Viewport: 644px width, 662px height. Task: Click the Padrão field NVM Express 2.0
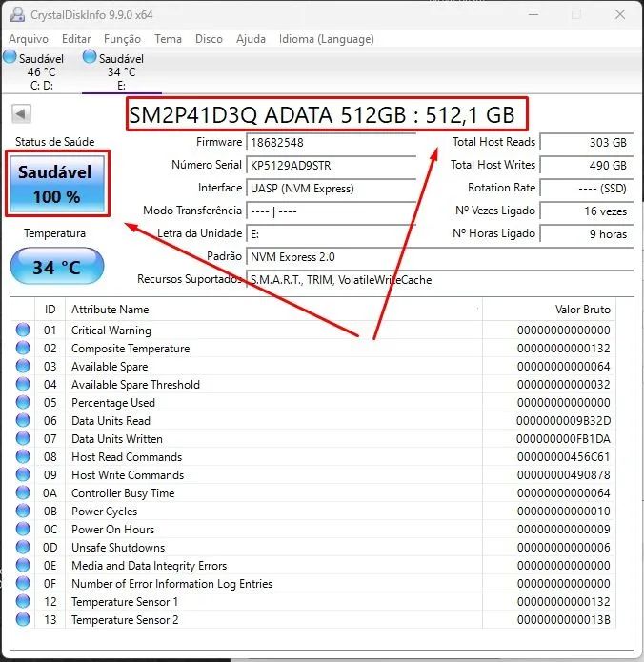(x=440, y=257)
